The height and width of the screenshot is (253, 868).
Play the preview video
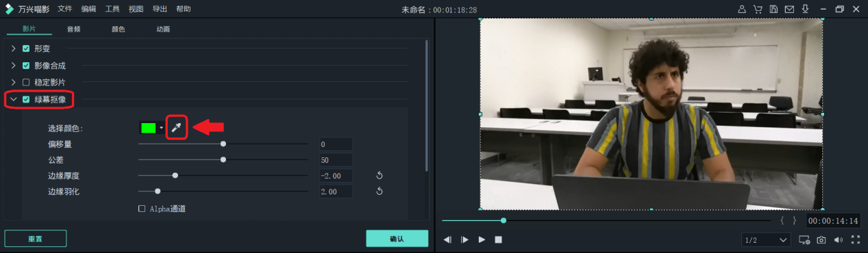tap(482, 239)
